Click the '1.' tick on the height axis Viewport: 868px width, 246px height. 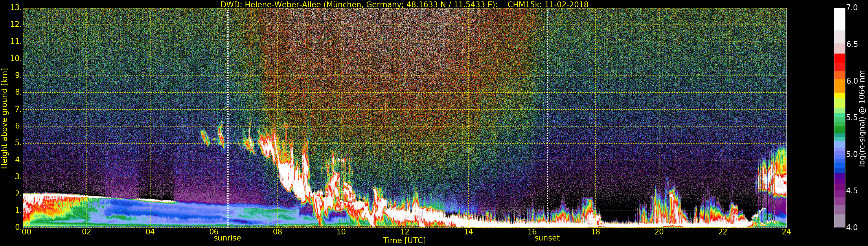coord(18,210)
